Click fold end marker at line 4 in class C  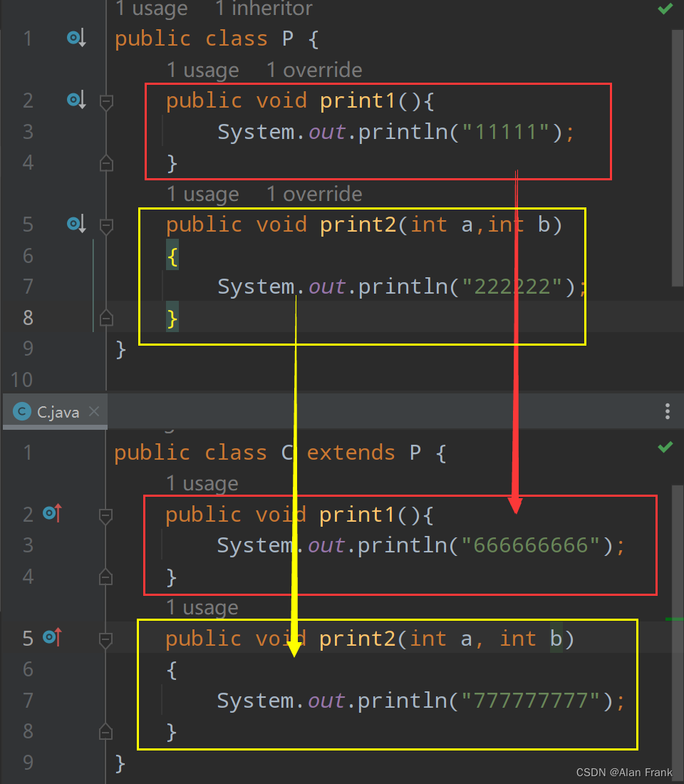point(105,577)
